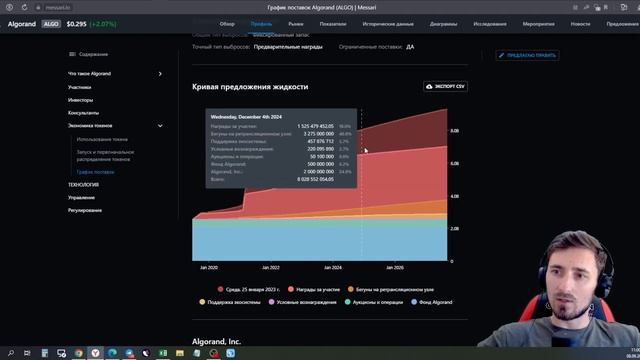Toggle Поддержка экосистемы legend series

[x=230, y=302]
